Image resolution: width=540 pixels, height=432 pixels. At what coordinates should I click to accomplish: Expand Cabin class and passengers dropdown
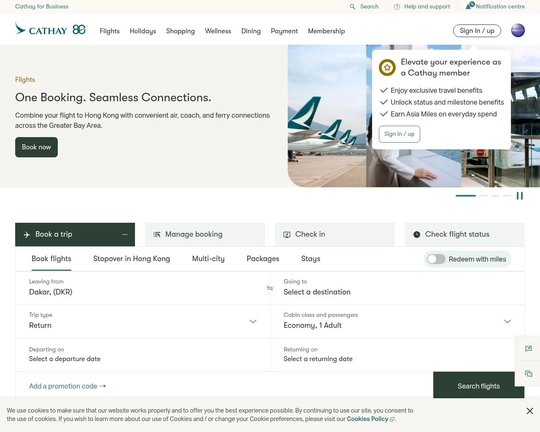507,321
